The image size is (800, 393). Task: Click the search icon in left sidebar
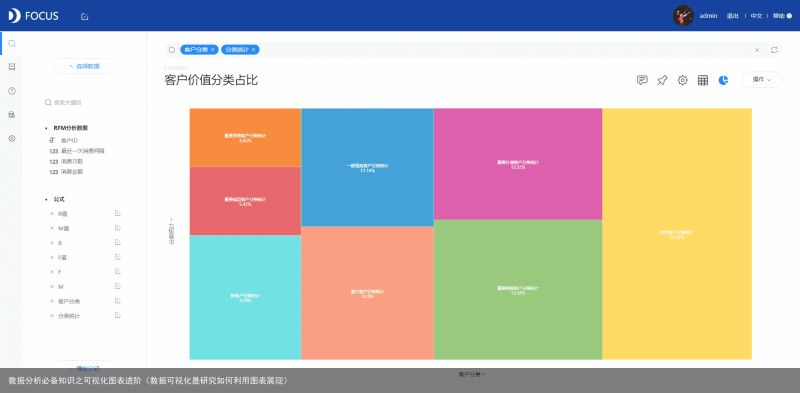tap(12, 43)
